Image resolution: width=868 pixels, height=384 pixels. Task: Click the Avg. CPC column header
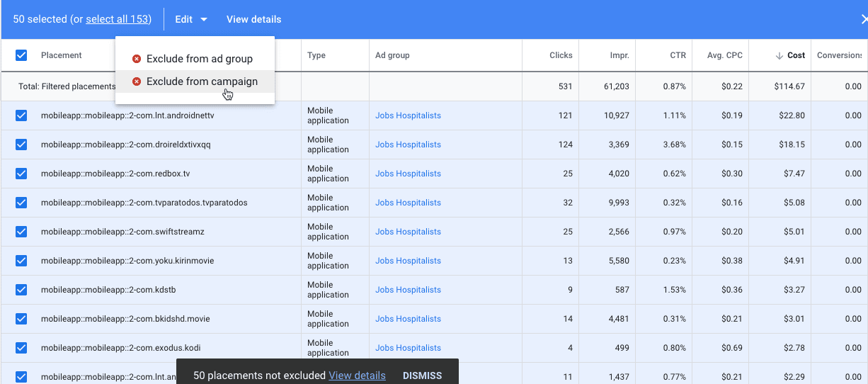724,55
